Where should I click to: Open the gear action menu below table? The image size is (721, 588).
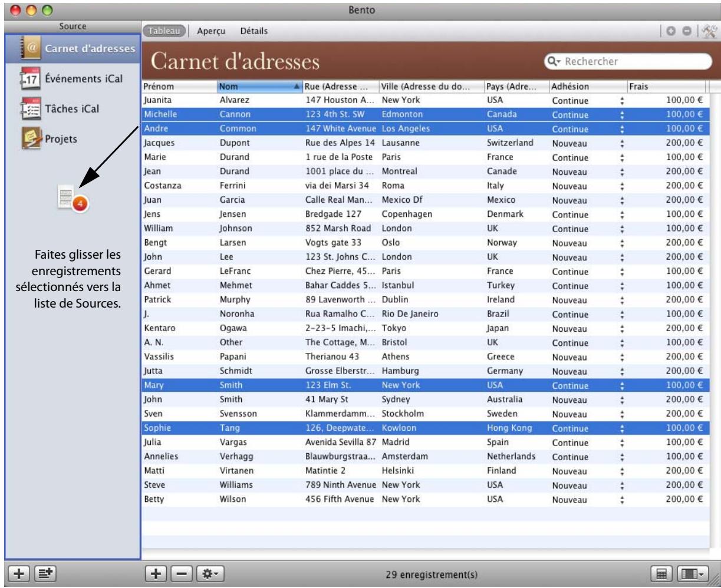pyautogui.click(x=210, y=573)
